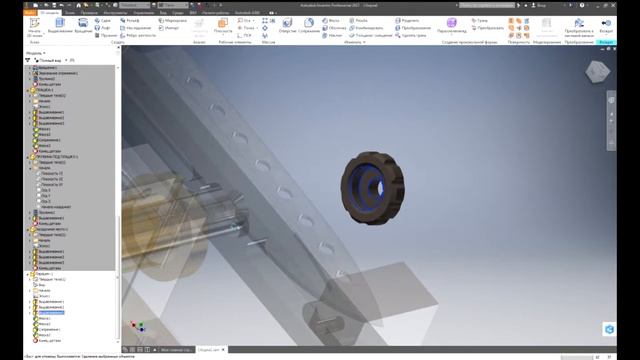
Task: Choose the Фаска (Chamfer) tool in ribbon
Action: coord(331,20)
